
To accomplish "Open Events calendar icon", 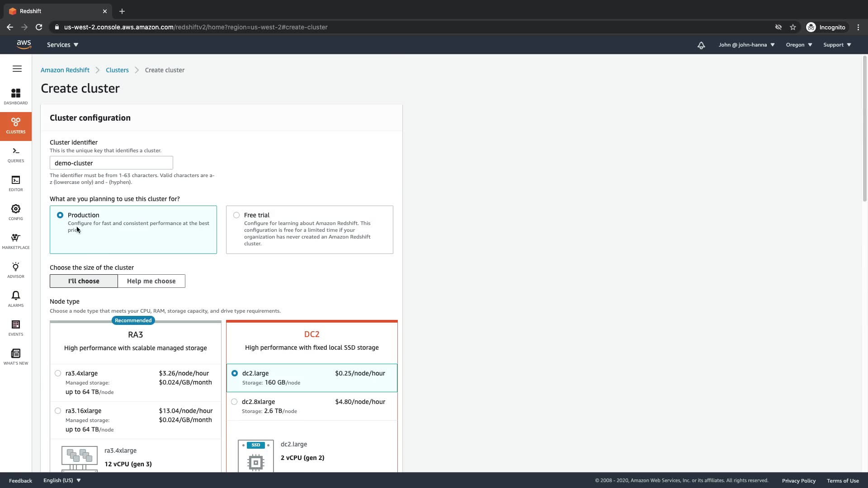I will [x=16, y=328].
